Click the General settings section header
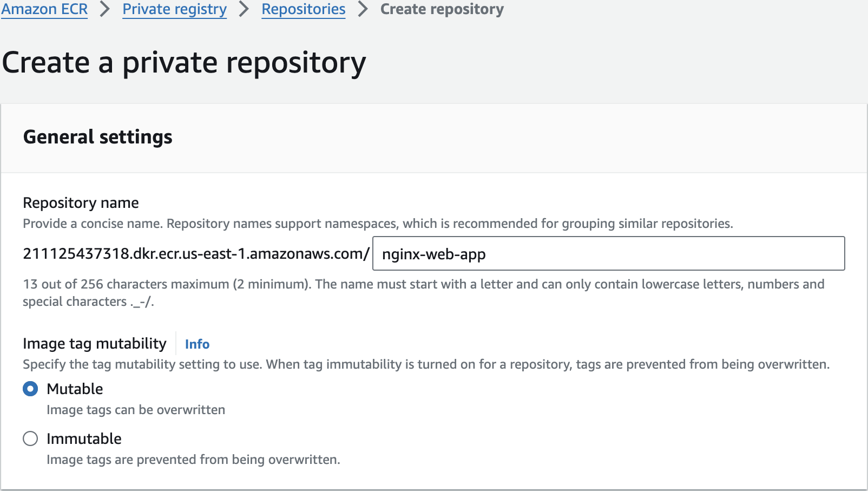 point(97,137)
